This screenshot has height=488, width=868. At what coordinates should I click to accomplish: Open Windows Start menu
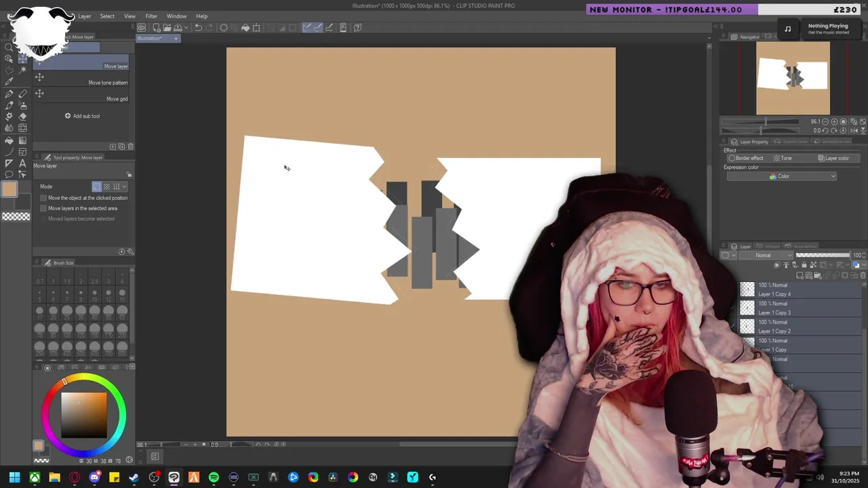(14, 477)
